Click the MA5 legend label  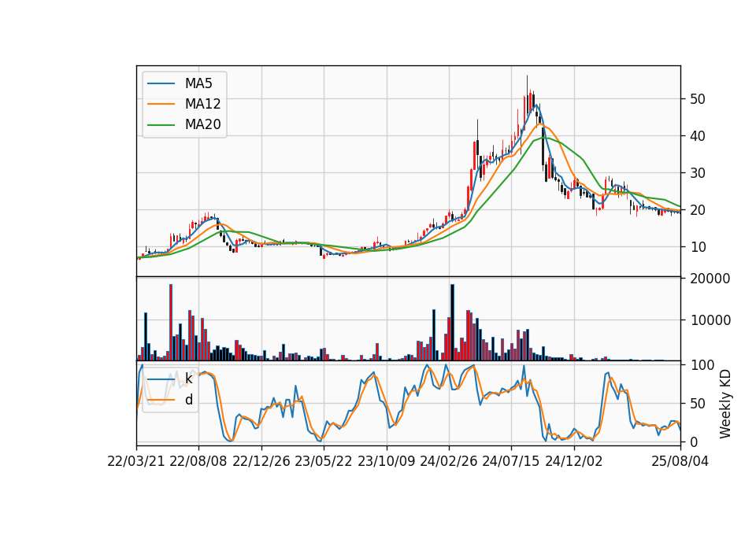(198, 83)
